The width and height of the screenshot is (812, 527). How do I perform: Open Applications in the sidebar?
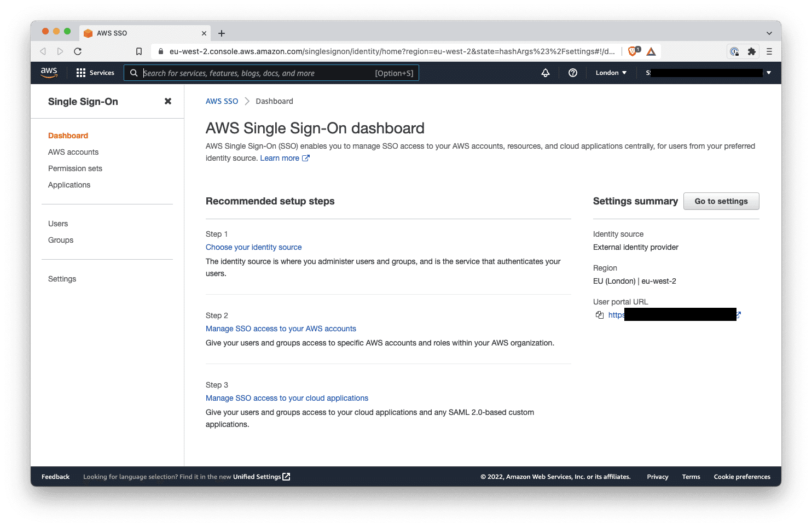click(x=69, y=185)
